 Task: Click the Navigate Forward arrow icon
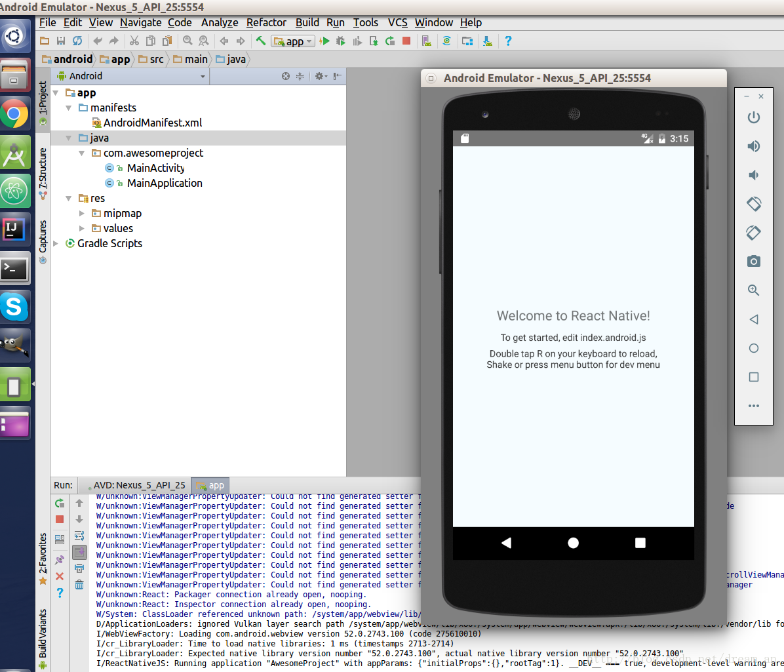click(241, 41)
